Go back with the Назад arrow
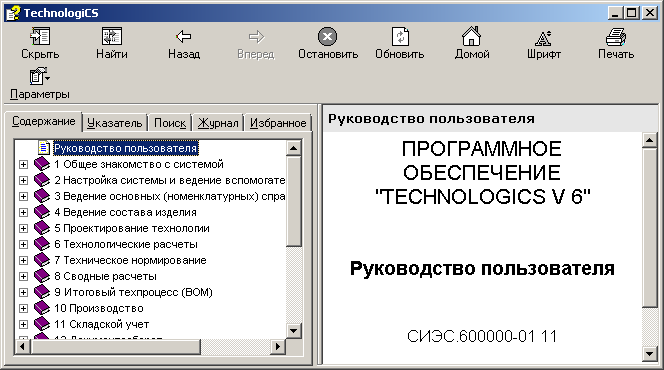This screenshot has width=664, height=370. [184, 36]
